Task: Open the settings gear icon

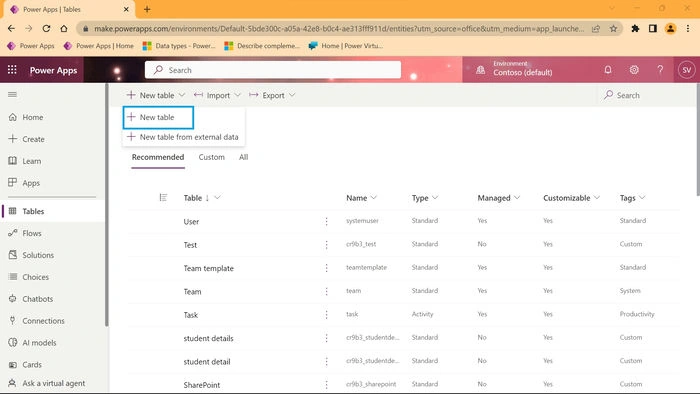Action: pos(634,70)
